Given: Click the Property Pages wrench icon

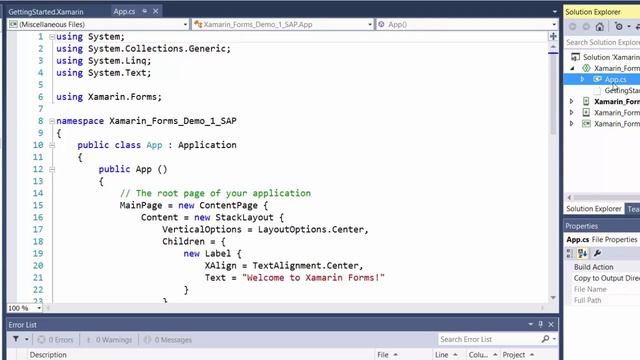Looking at the screenshot, I should [x=597, y=253].
